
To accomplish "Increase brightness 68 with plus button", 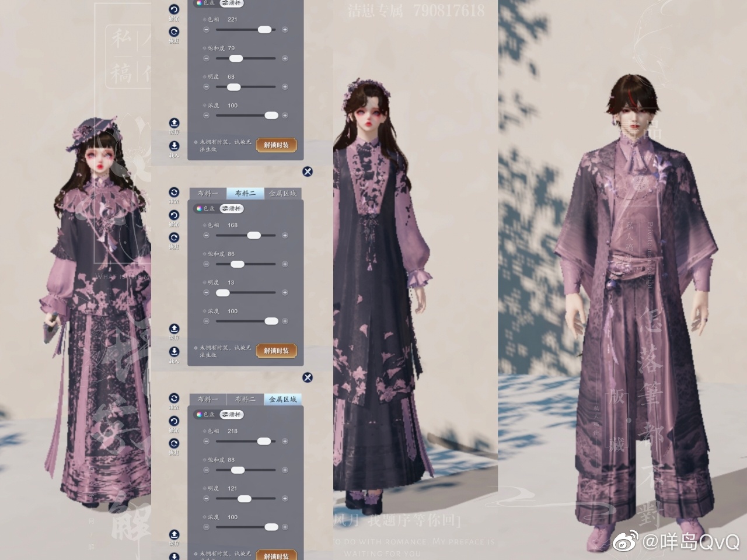I will click(x=285, y=87).
